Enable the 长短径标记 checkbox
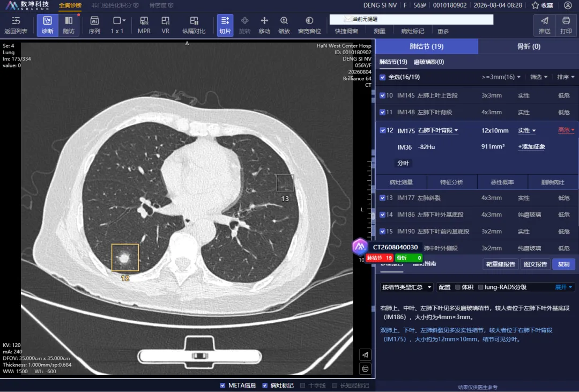 click(x=335, y=386)
